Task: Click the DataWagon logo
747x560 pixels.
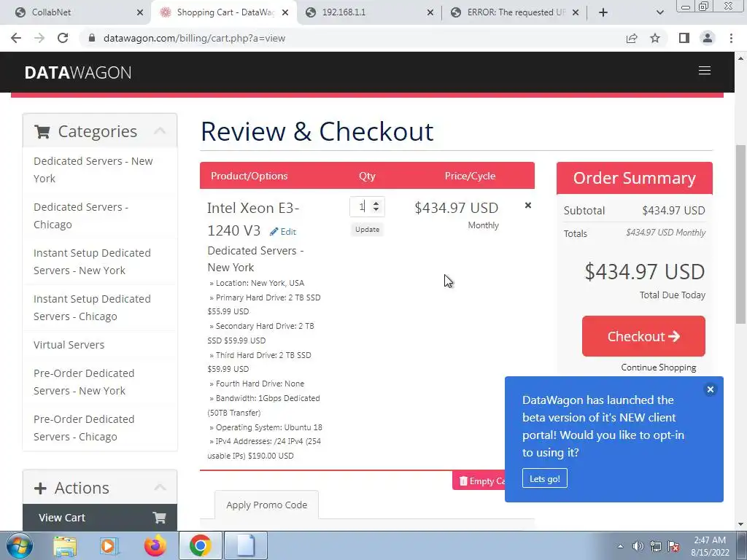Action: click(77, 72)
